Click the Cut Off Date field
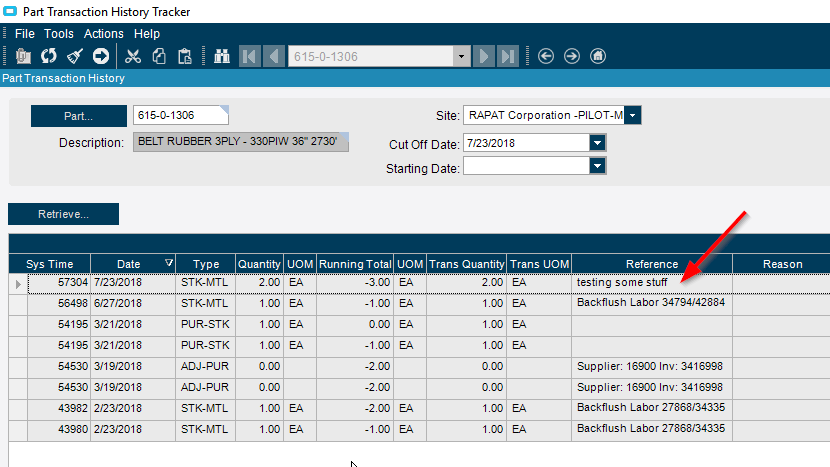 point(526,143)
